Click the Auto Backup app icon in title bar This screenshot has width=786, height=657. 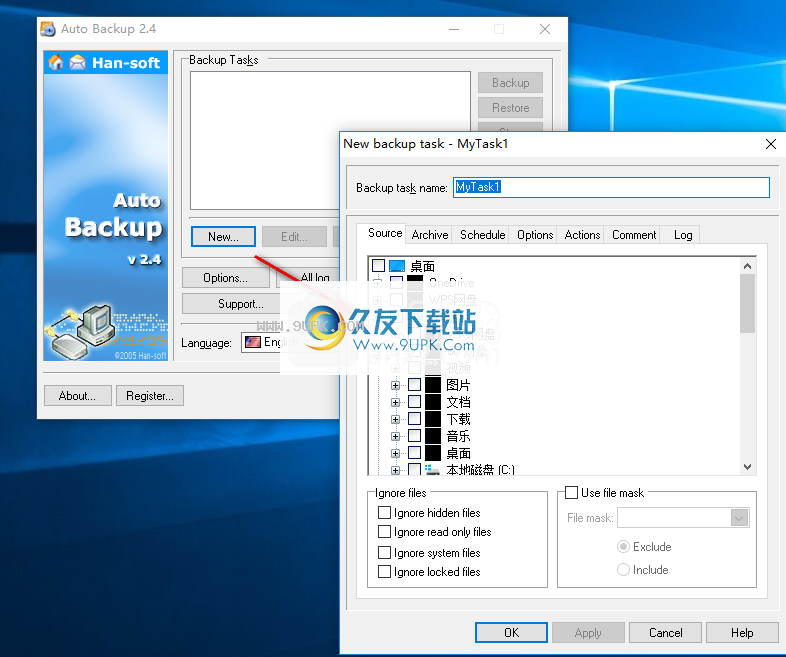[48, 29]
